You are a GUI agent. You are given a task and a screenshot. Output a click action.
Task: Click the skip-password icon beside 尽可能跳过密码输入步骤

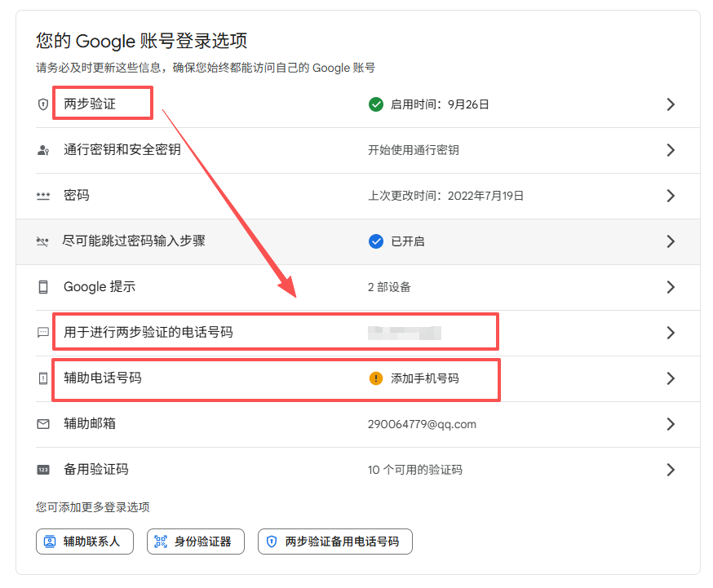[x=43, y=241]
